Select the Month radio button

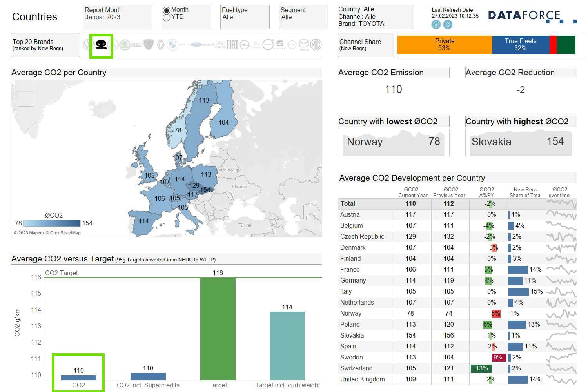[167, 10]
